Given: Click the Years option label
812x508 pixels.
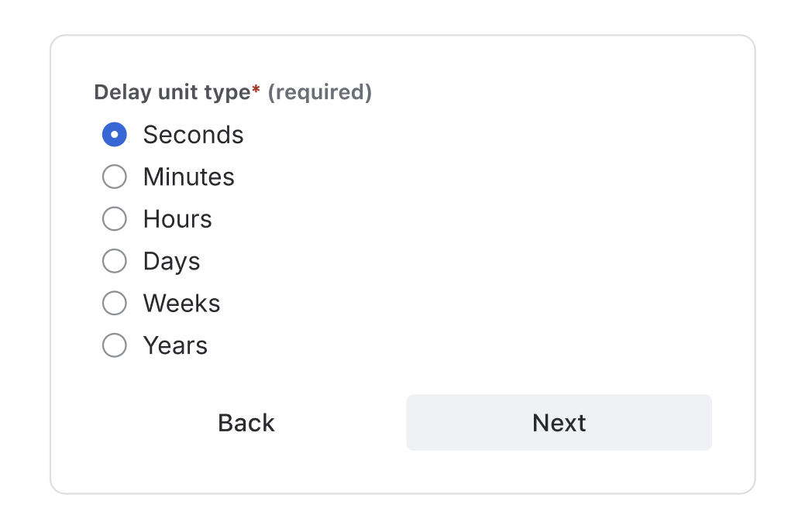Looking at the screenshot, I should coord(174,345).
